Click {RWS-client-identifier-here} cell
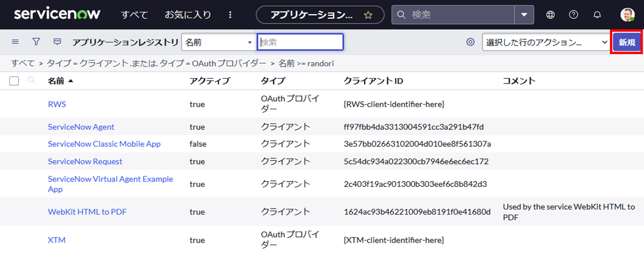Viewport: 644px width, 278px height. click(394, 104)
